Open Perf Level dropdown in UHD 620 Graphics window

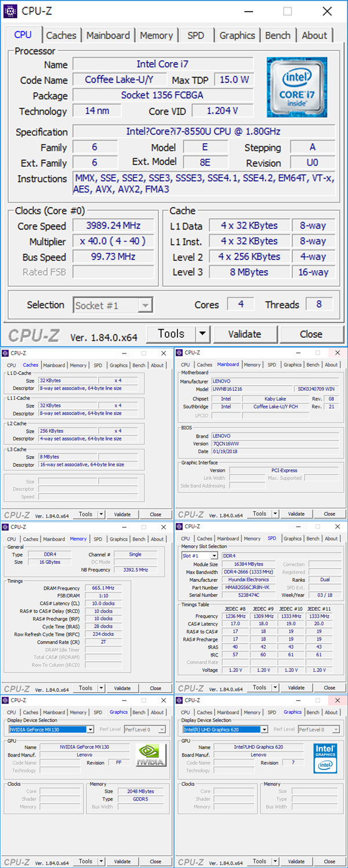pyautogui.click(x=335, y=730)
